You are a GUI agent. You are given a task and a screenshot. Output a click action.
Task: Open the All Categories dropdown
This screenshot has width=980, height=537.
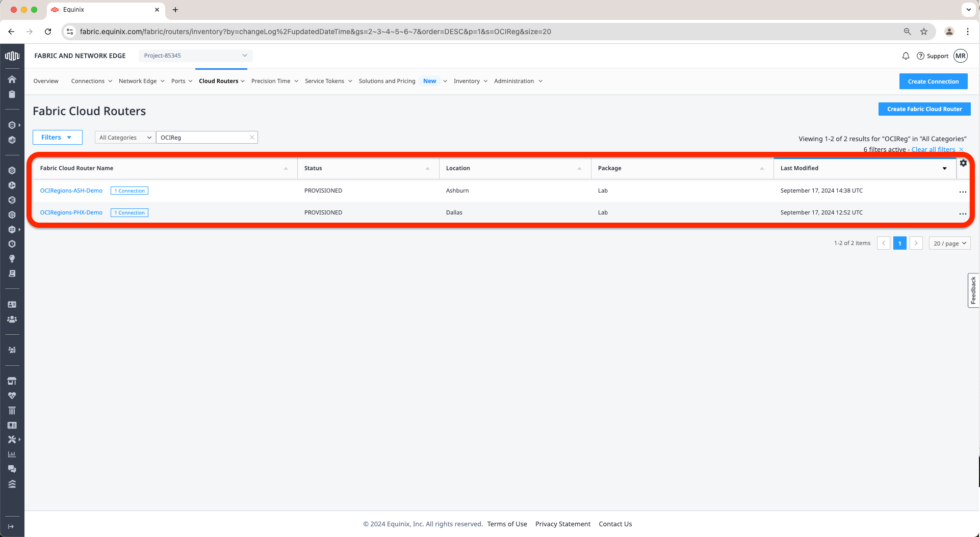[125, 138]
